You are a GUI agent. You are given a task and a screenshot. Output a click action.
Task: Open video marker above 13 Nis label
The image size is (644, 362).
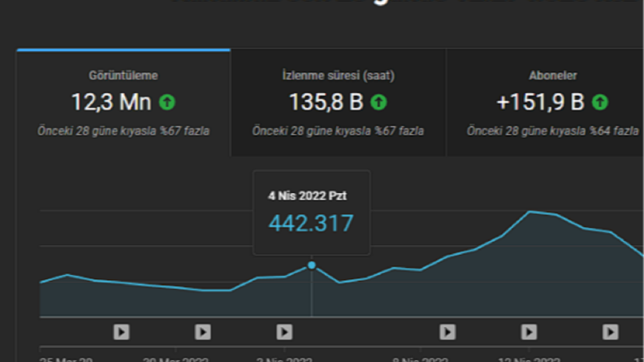click(529, 332)
